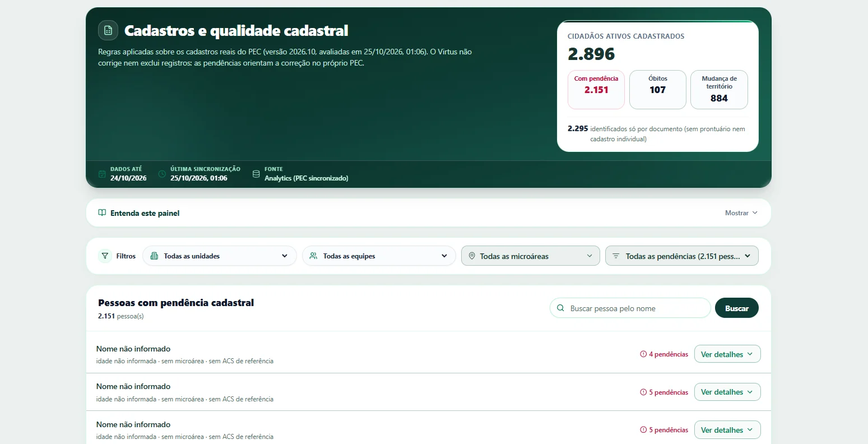Click the map pin icon in Todas as microáreas
The height and width of the screenshot is (444, 868).
pyautogui.click(x=472, y=256)
